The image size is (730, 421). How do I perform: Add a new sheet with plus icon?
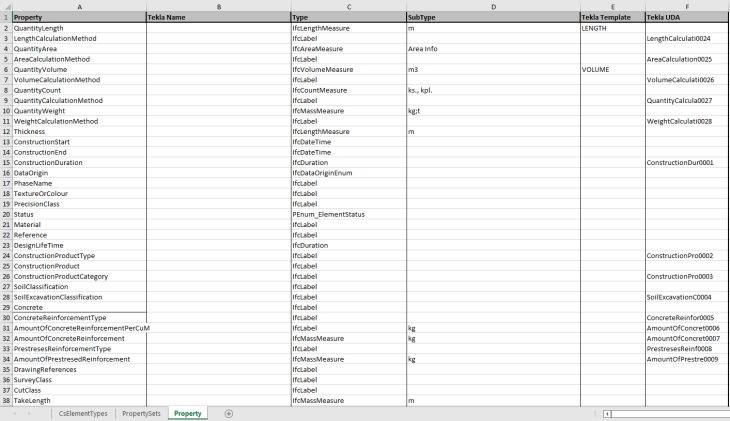(x=229, y=414)
